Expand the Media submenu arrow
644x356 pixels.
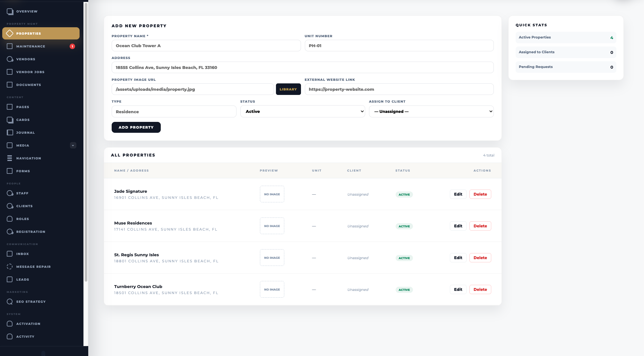click(x=73, y=145)
